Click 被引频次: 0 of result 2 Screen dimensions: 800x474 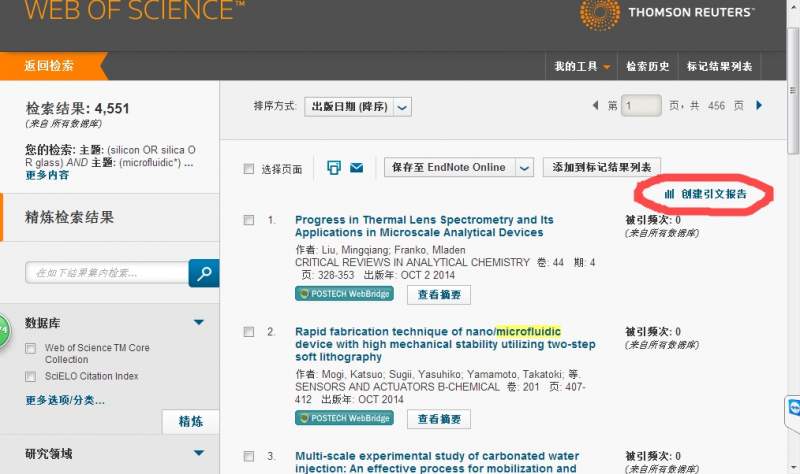(x=653, y=332)
